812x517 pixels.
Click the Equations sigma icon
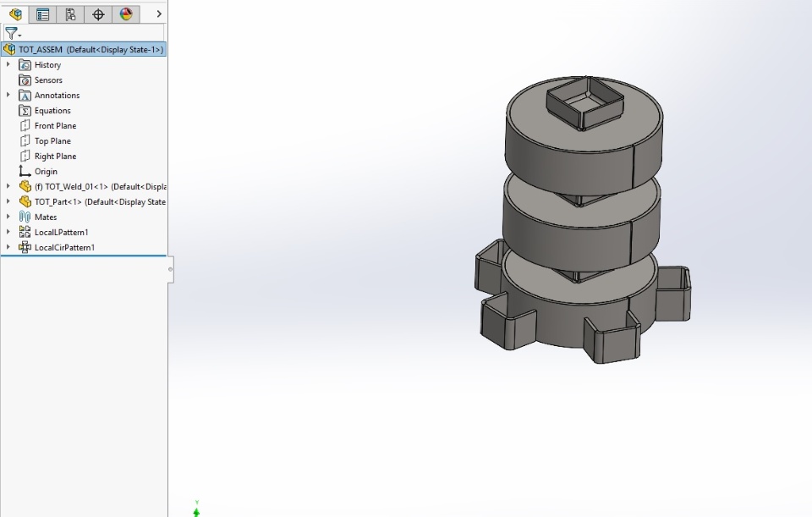point(25,110)
